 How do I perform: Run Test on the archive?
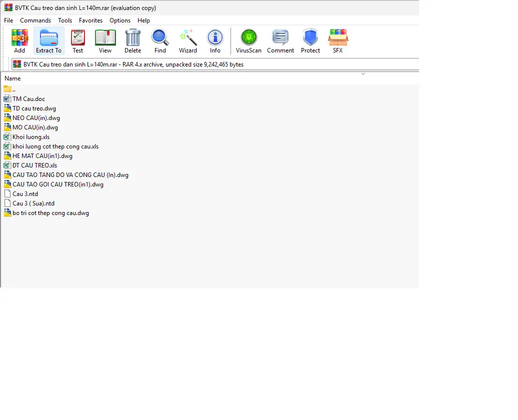point(77,40)
